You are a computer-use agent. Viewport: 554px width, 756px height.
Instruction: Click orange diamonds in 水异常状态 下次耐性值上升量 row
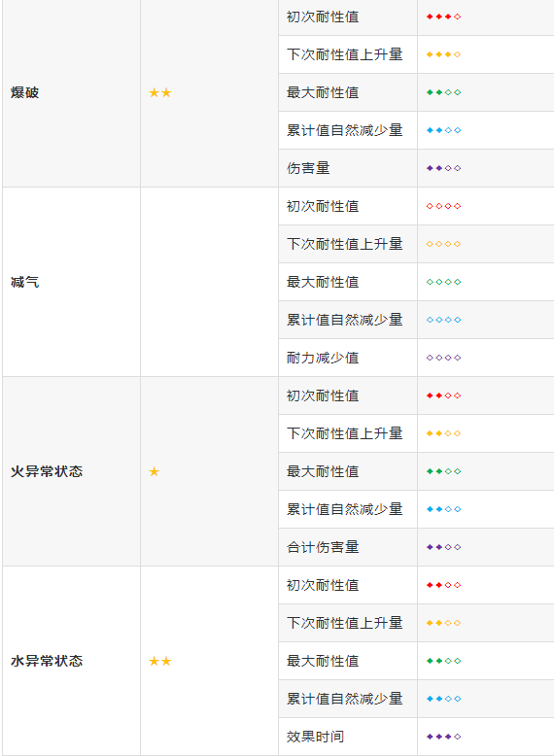tap(443, 623)
